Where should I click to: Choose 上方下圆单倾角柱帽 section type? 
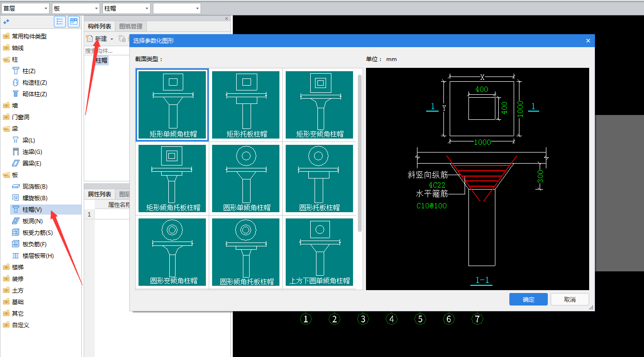point(320,252)
